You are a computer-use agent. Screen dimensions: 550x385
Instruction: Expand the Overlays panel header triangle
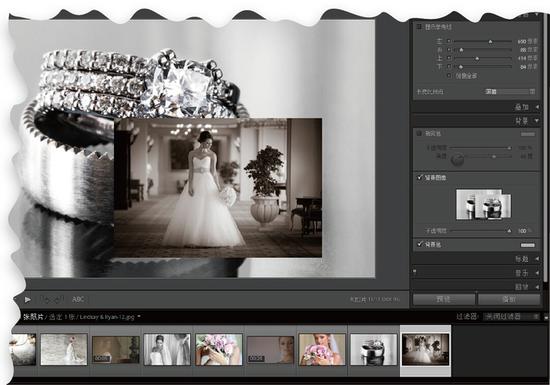[537, 107]
